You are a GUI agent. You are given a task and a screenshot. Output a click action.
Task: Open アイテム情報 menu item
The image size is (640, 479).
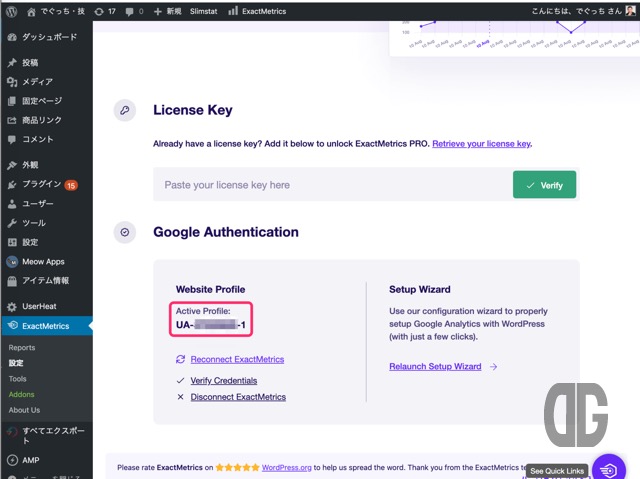click(47, 281)
